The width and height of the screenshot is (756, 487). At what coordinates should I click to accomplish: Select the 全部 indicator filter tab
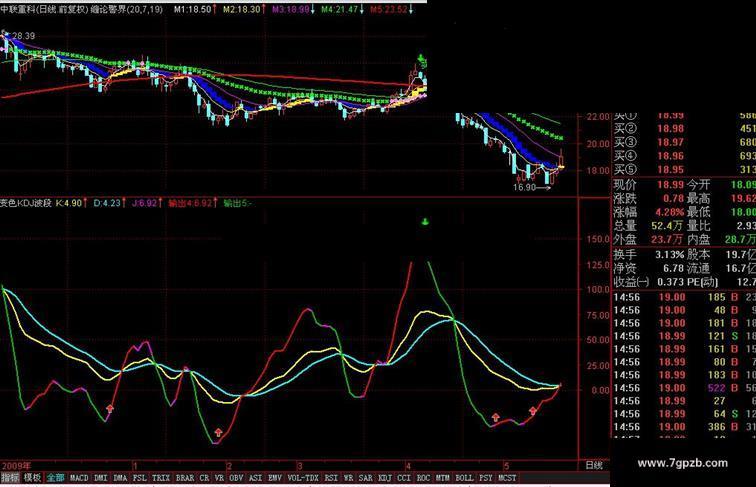coord(55,478)
